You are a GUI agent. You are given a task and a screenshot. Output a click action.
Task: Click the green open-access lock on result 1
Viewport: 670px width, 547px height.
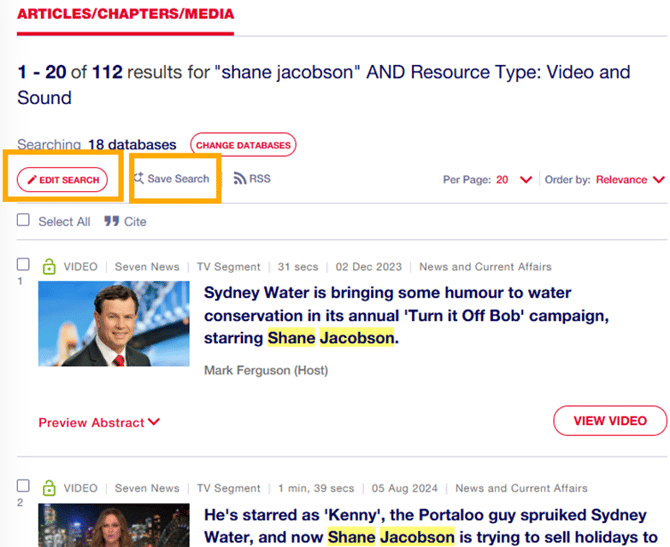(x=48, y=267)
